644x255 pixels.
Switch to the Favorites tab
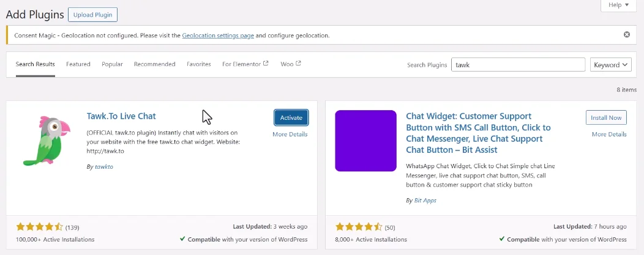click(x=199, y=64)
